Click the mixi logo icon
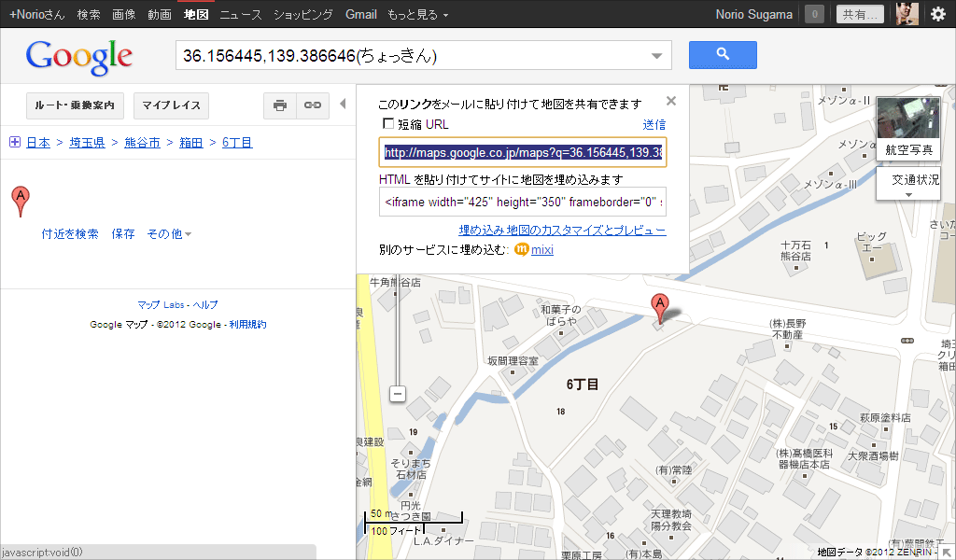This screenshot has width=956, height=560. (521, 249)
